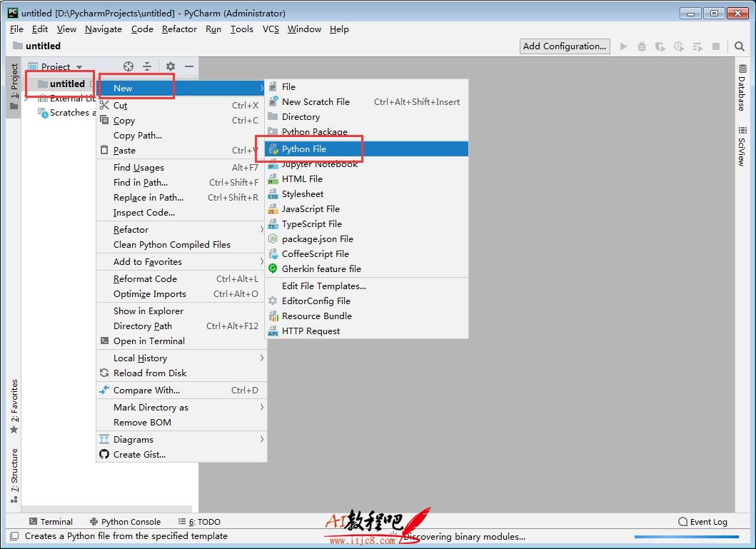Viewport: 756px width, 549px height.
Task: Click the Debug bug toolbar icon
Action: click(x=642, y=46)
